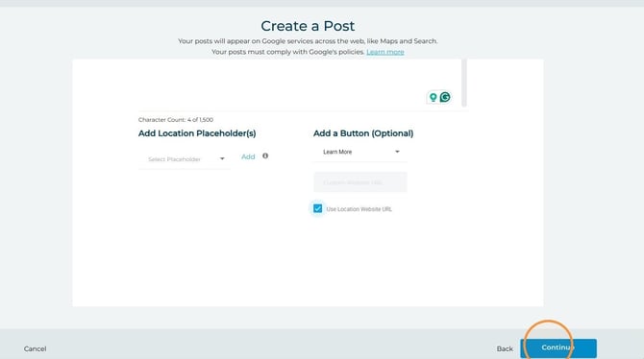
Task: Click the Learn More dropdown caret
Action: 397,152
